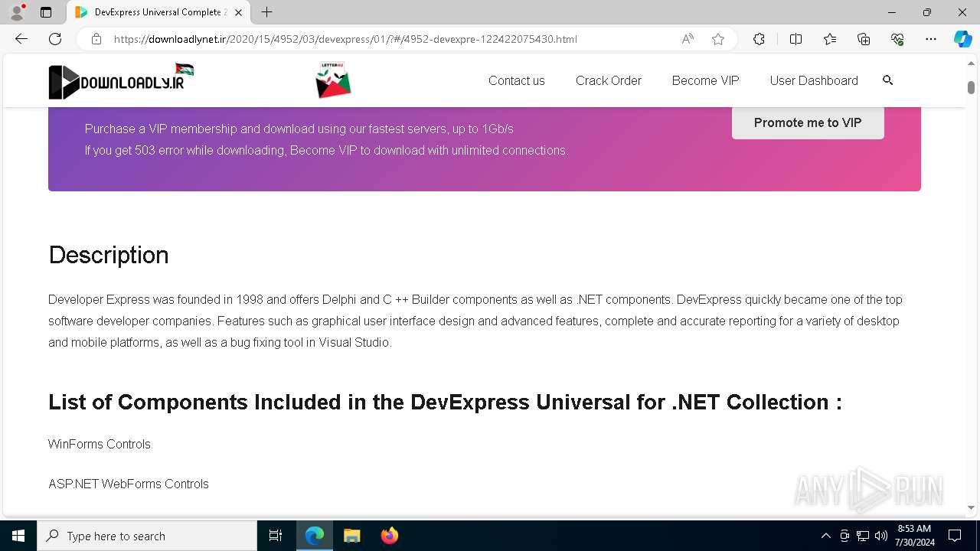Open the network status tray icon
The height and width of the screenshot is (551, 980).
point(863,536)
